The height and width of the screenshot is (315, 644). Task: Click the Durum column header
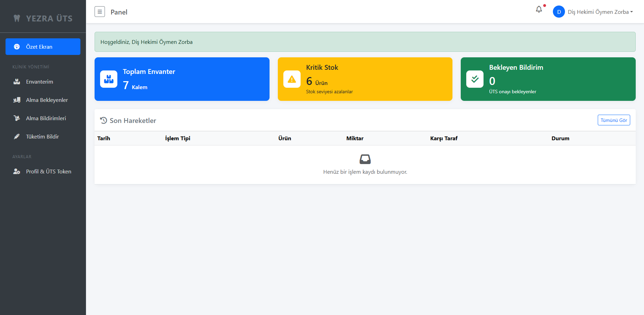(560, 139)
